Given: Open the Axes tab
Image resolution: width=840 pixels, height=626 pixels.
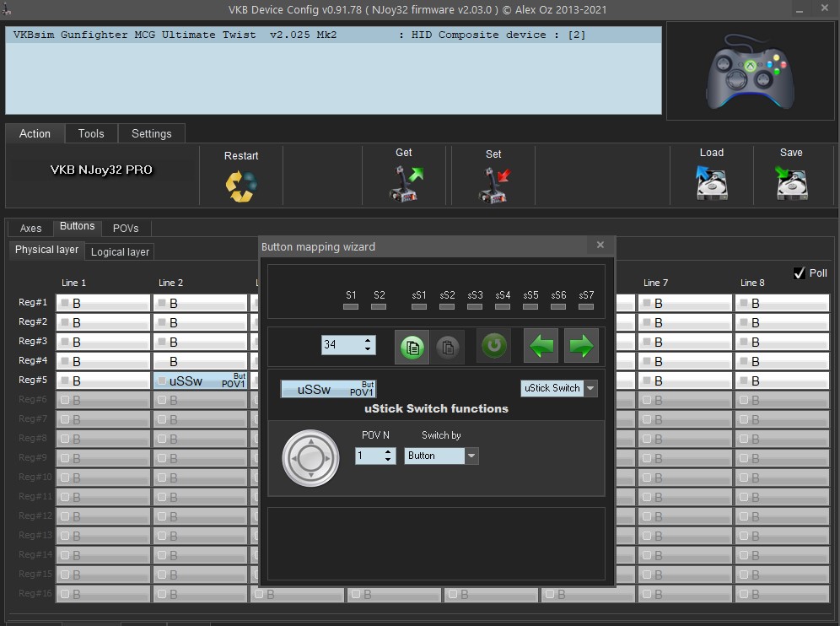Looking at the screenshot, I should click(x=30, y=229).
